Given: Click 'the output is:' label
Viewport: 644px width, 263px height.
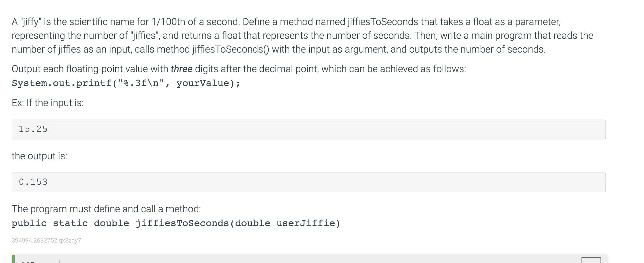Looking at the screenshot, I should 39,156.
